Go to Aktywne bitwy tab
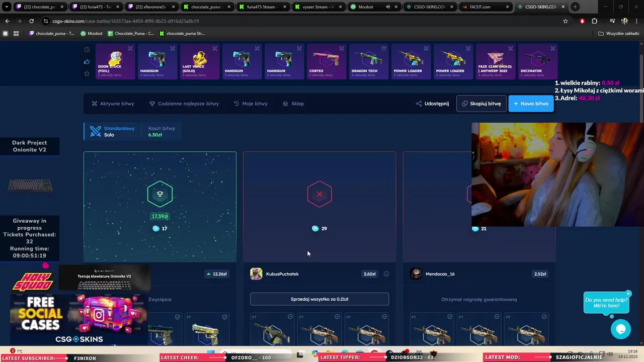This screenshot has height=362, width=644. [113, 104]
